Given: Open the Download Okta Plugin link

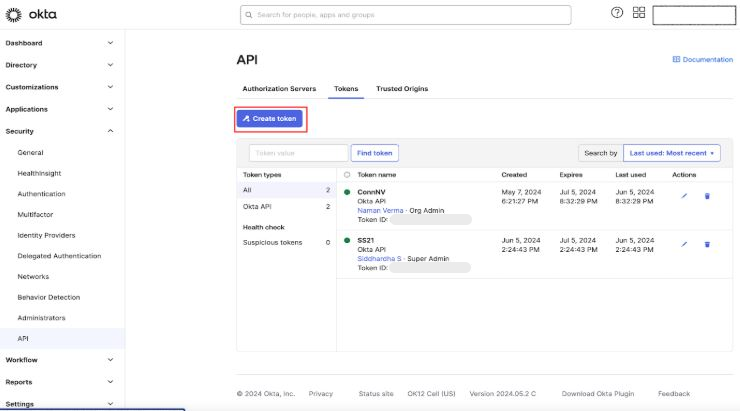Looking at the screenshot, I should pyautogui.click(x=598, y=394).
